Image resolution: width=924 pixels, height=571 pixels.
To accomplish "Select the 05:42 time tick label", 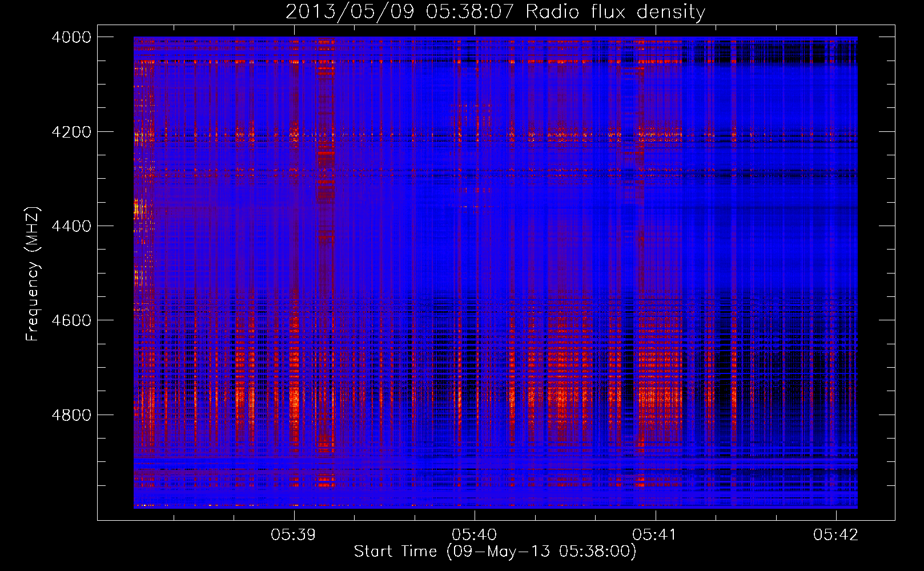I will (836, 535).
